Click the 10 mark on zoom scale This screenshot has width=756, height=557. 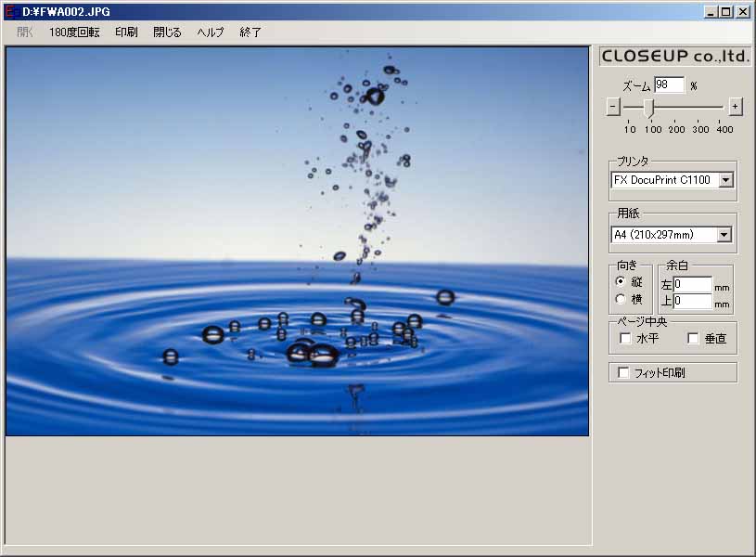(x=630, y=129)
